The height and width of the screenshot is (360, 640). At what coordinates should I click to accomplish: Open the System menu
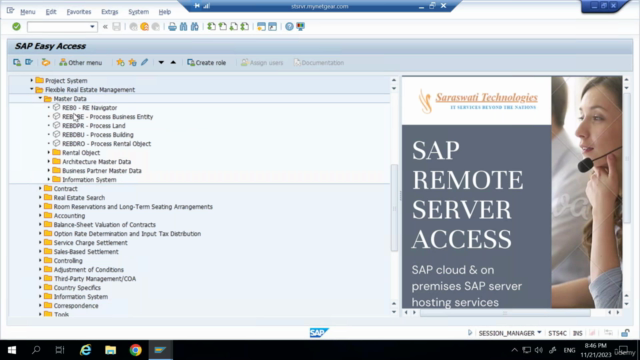(138, 12)
